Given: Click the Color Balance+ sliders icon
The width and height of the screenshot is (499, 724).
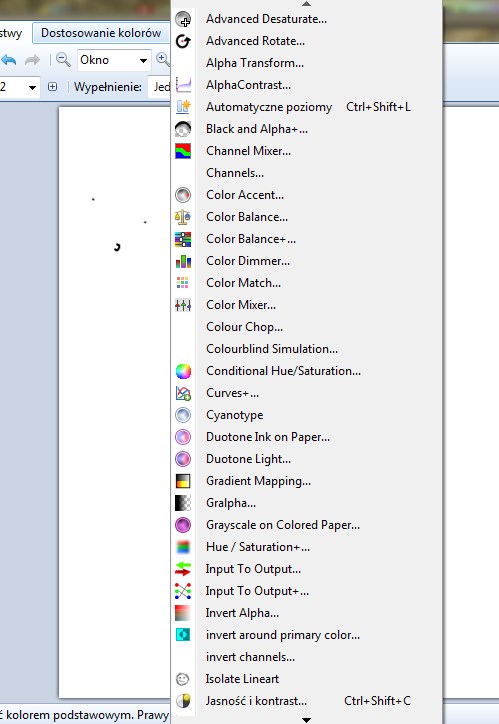Looking at the screenshot, I should point(183,239).
